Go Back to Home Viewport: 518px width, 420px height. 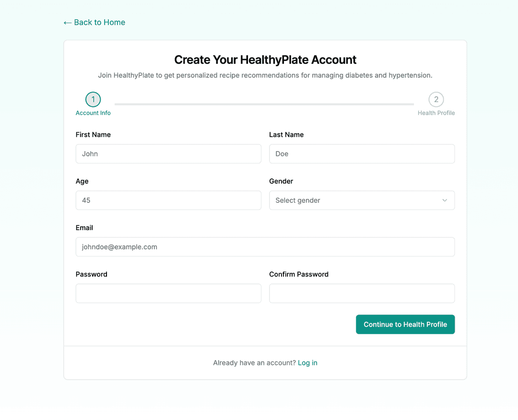94,22
